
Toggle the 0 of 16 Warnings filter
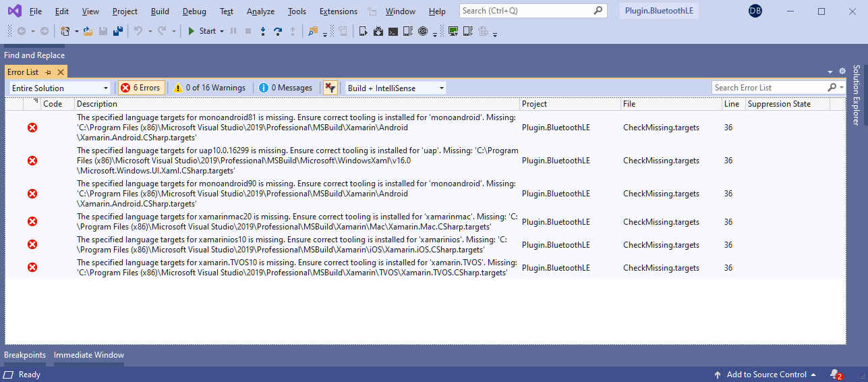tap(209, 88)
